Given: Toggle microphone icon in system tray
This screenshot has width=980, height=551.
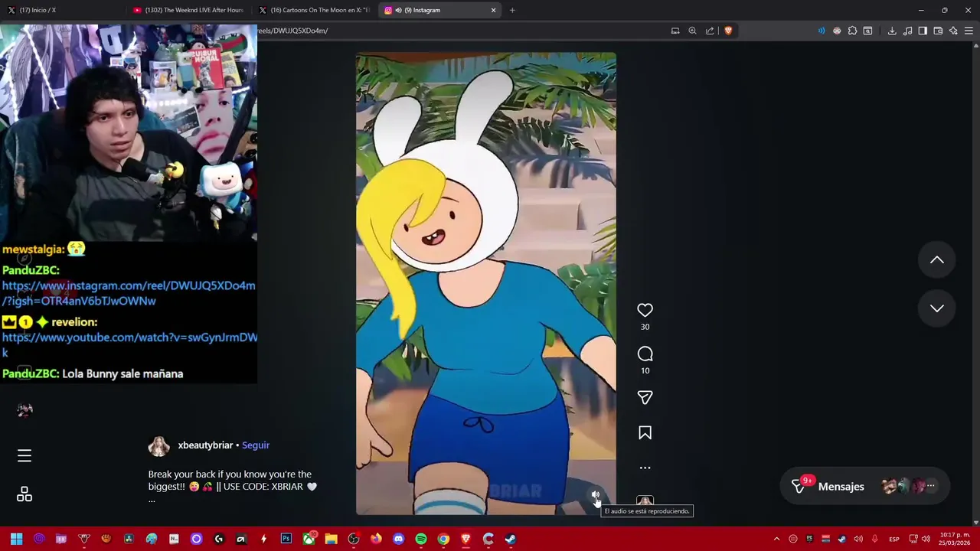Looking at the screenshot, I should pyautogui.click(x=874, y=539).
